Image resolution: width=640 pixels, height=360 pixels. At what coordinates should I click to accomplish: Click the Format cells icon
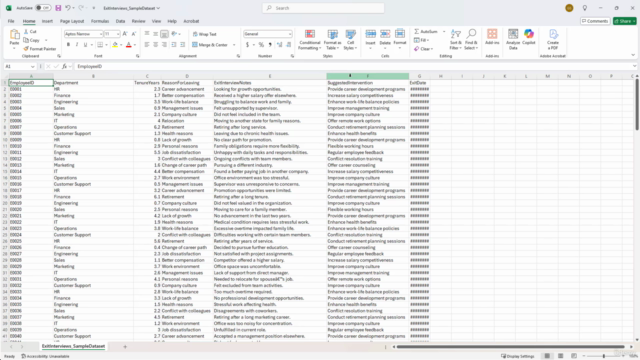pyautogui.click(x=400, y=34)
